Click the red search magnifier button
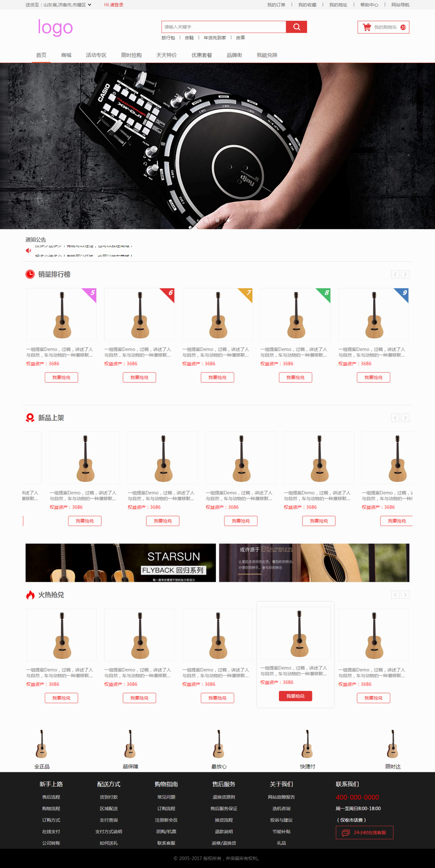This screenshot has width=435, height=868. pos(296,27)
